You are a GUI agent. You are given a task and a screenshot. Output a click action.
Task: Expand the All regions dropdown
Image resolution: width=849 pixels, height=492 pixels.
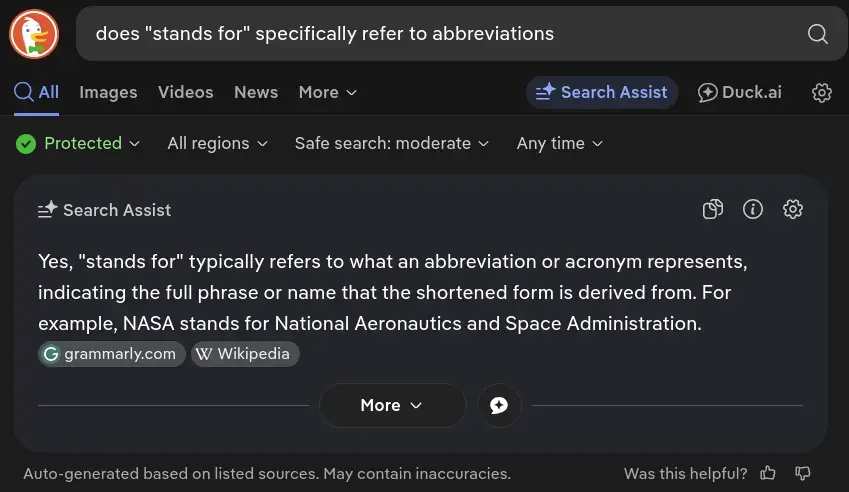pos(217,143)
